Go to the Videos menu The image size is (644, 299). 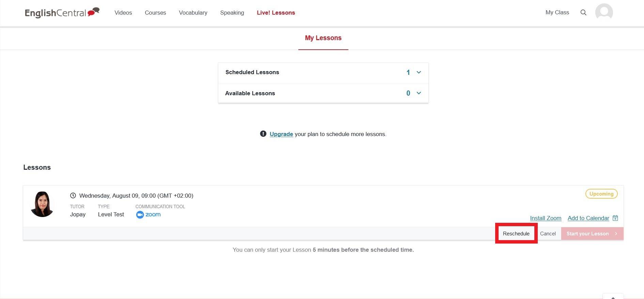[123, 13]
